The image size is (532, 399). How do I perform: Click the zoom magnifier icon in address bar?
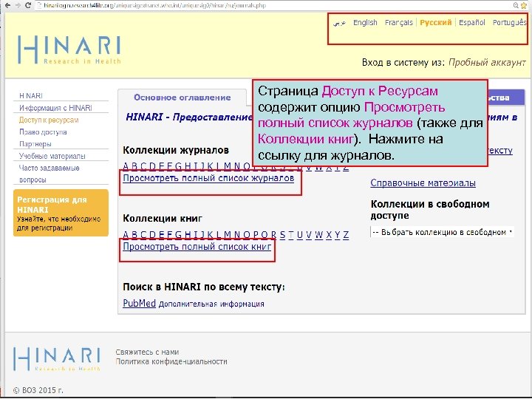516,5
